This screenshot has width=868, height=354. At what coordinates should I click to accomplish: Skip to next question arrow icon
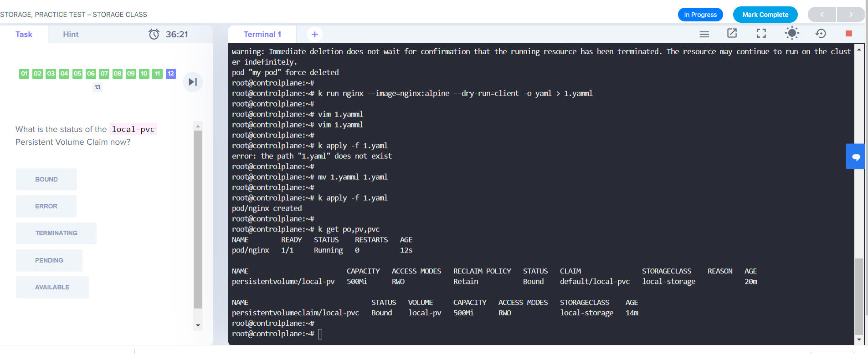pyautogui.click(x=193, y=82)
